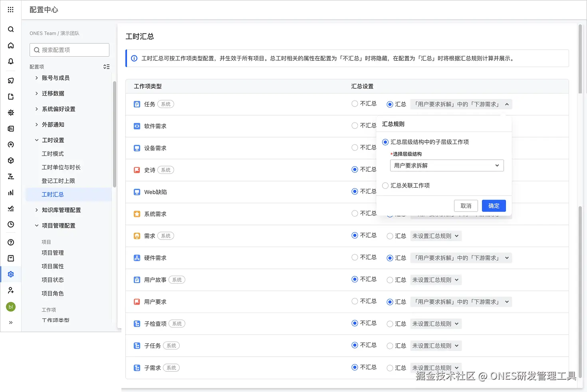587x392 pixels.
Task: Click the info icon in the blue notice
Action: (134, 58)
